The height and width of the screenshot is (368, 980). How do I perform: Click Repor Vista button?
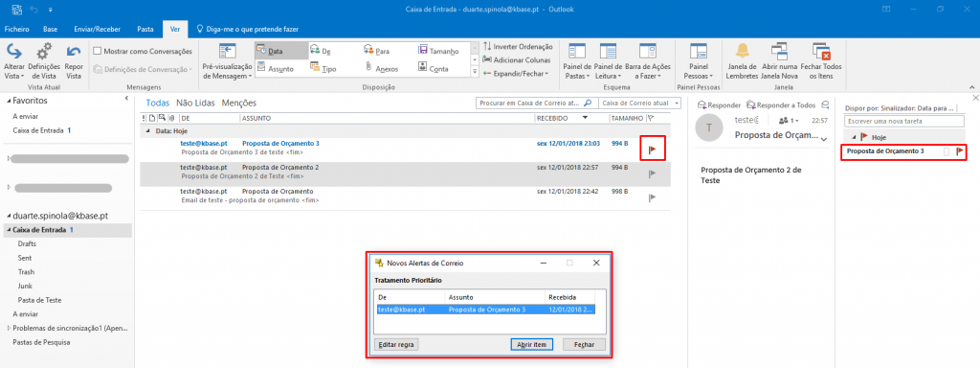74,60
